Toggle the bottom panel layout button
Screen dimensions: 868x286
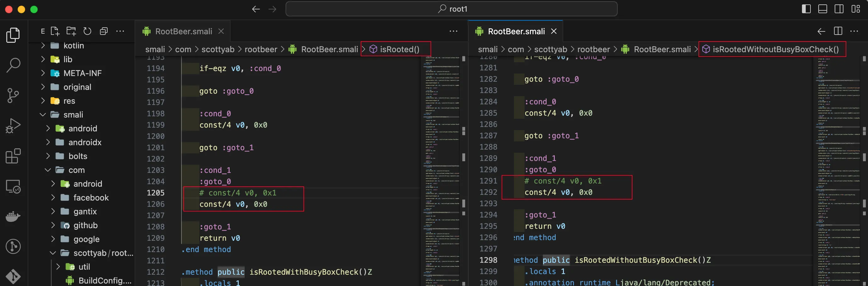[822, 9]
